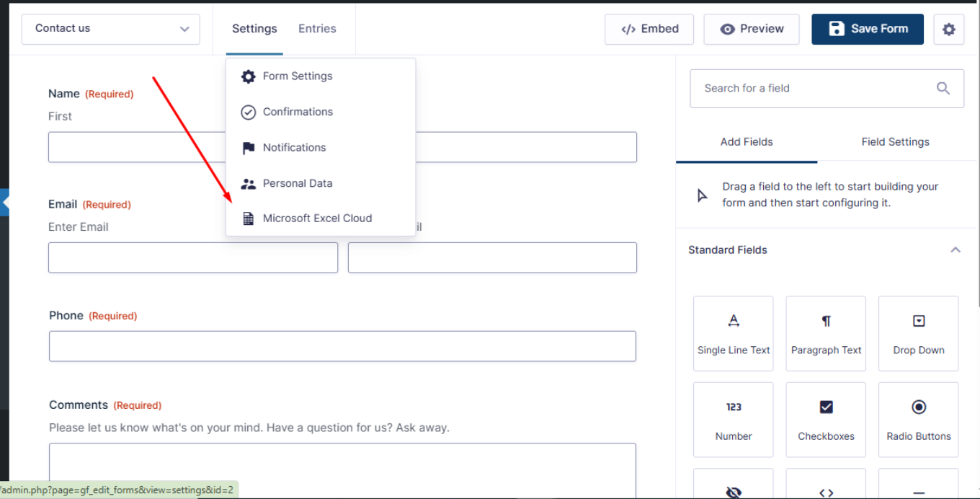Add a Single Line Text field
This screenshot has height=499, width=980.
(x=734, y=334)
